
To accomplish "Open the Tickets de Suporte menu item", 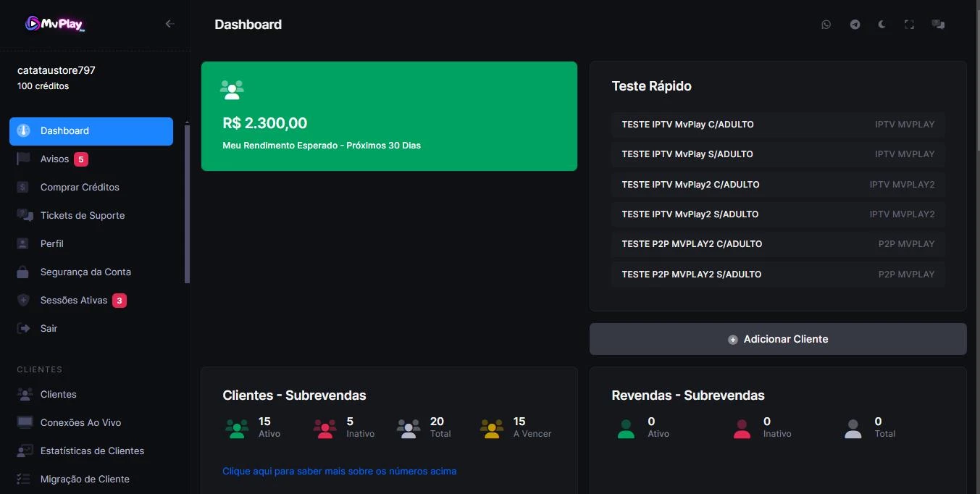I will pos(82,215).
